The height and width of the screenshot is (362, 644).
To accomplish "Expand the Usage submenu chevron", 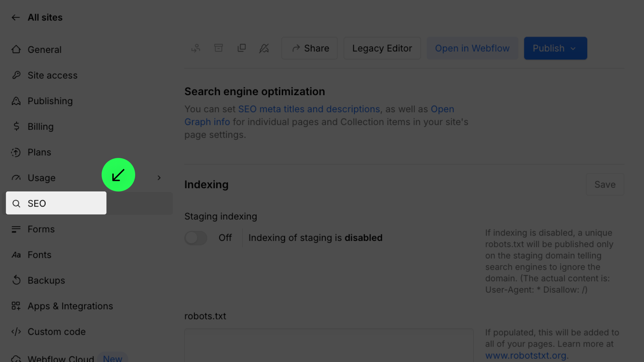I will pyautogui.click(x=159, y=178).
